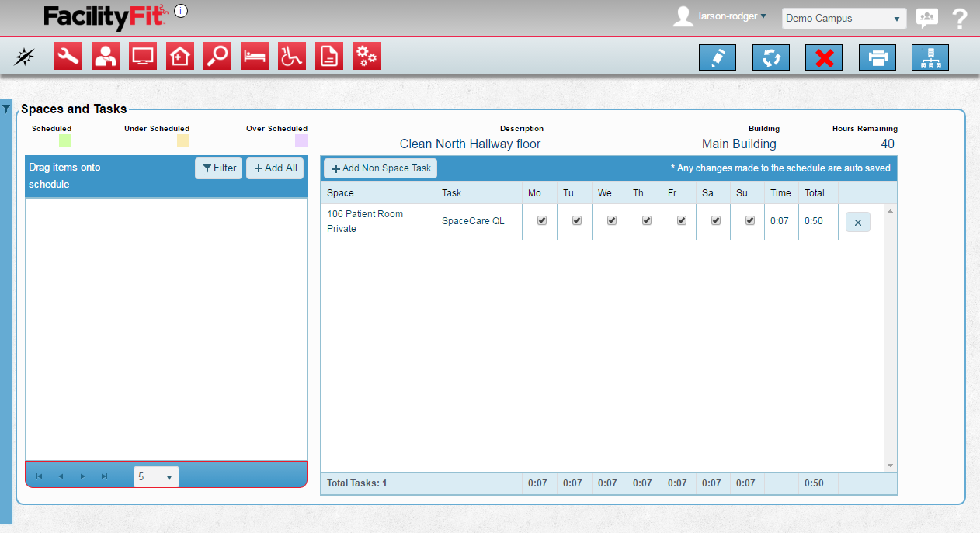Open the Demo Campus dropdown
The image size is (980, 533).
tap(843, 19)
